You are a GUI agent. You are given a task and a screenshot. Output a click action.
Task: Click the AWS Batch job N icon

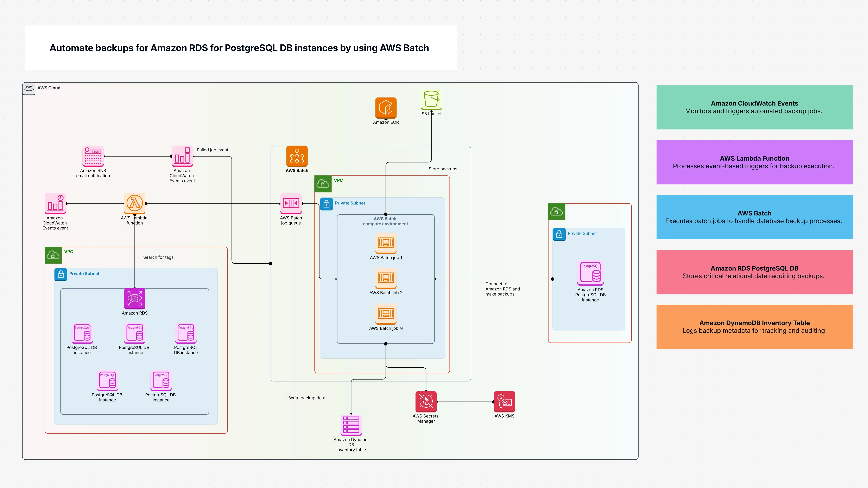[x=386, y=314]
